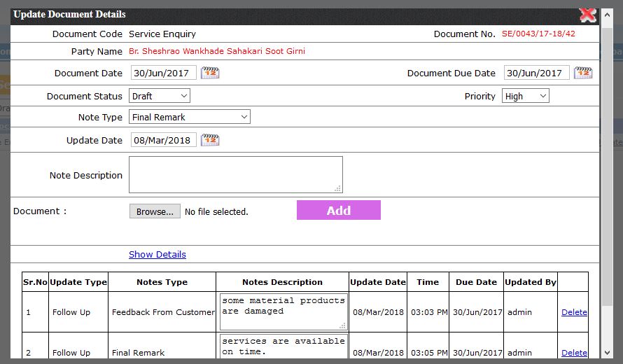Click inside the Note Description textarea
The width and height of the screenshot is (623, 364).
236,174
